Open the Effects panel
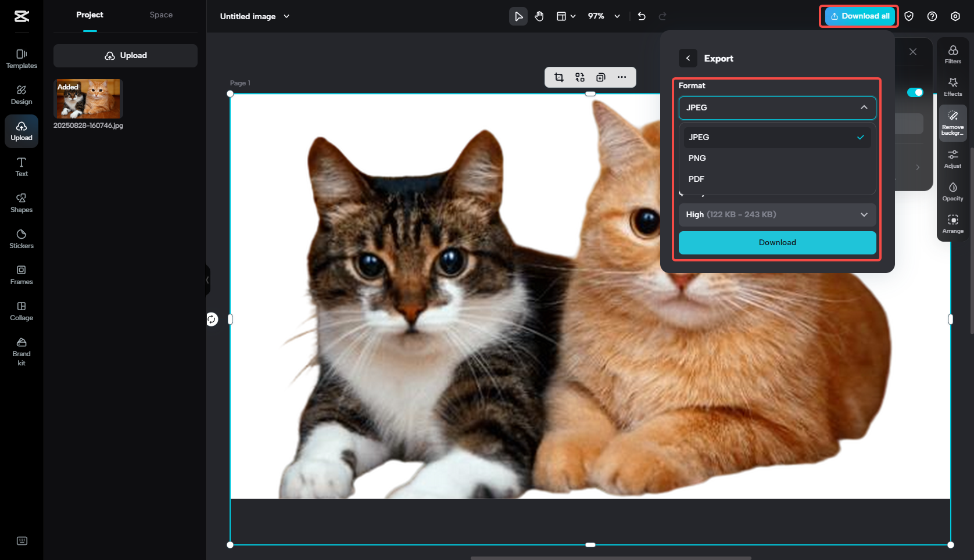This screenshot has width=974, height=560. tap(952, 86)
